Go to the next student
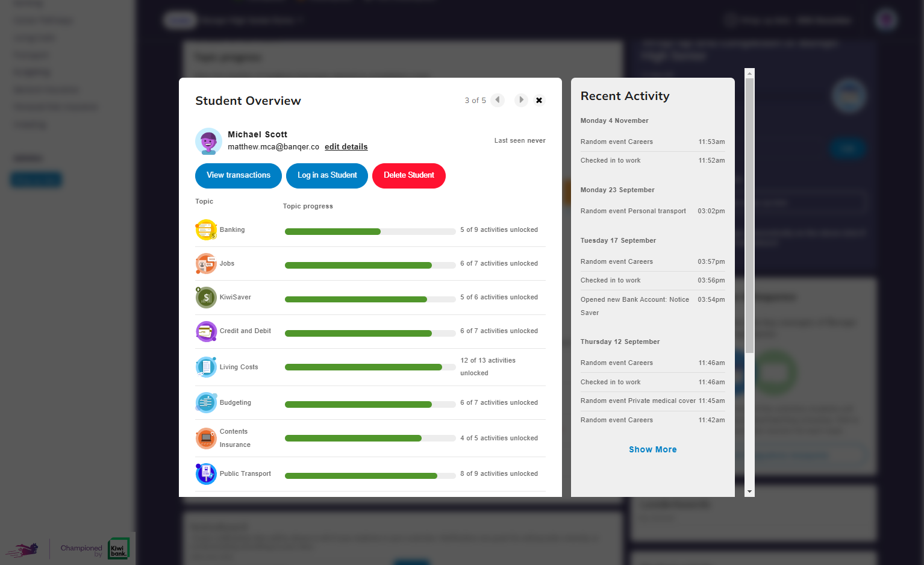 click(521, 100)
